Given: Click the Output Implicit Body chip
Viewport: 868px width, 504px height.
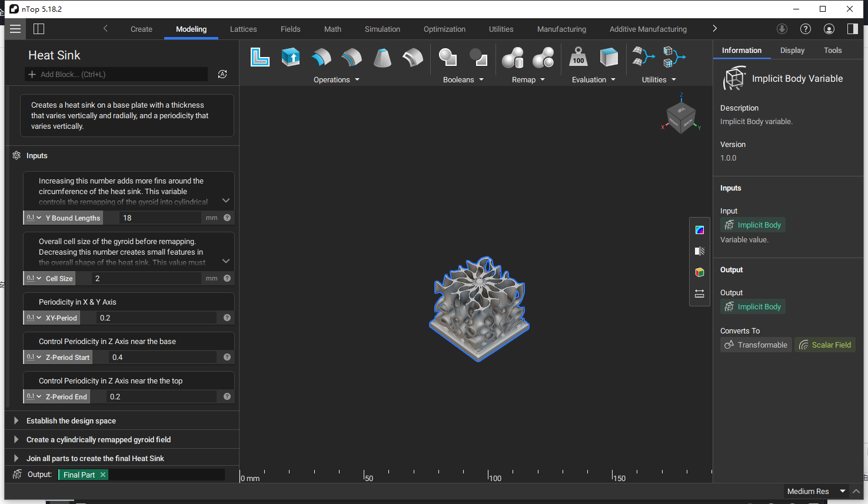Looking at the screenshot, I should [753, 306].
